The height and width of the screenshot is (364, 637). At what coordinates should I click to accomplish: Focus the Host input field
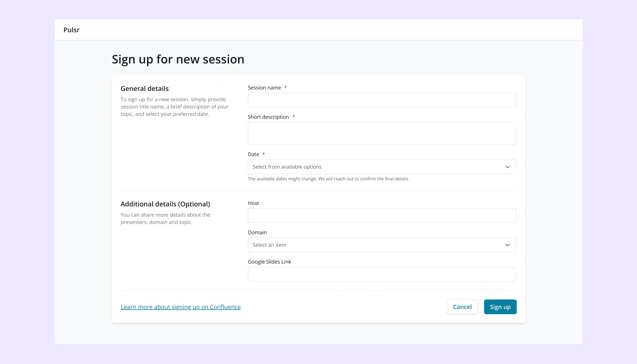(x=382, y=216)
